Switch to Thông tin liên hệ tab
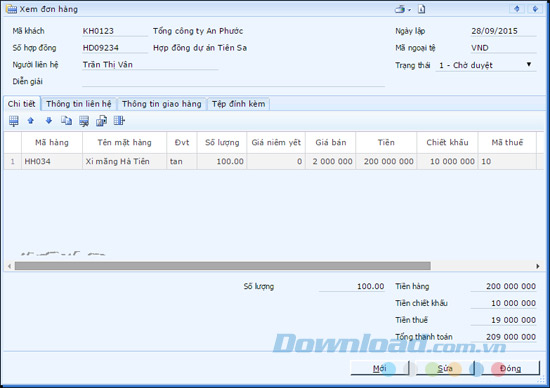Viewport: 550px width, 388px height. [79, 104]
